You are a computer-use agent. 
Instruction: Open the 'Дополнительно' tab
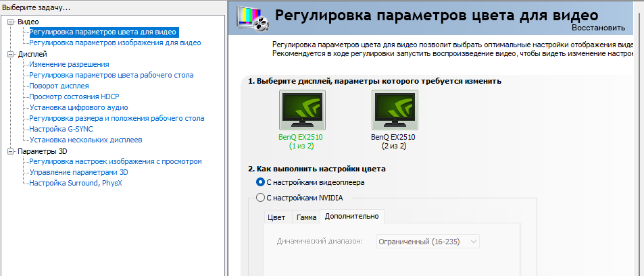point(351,217)
